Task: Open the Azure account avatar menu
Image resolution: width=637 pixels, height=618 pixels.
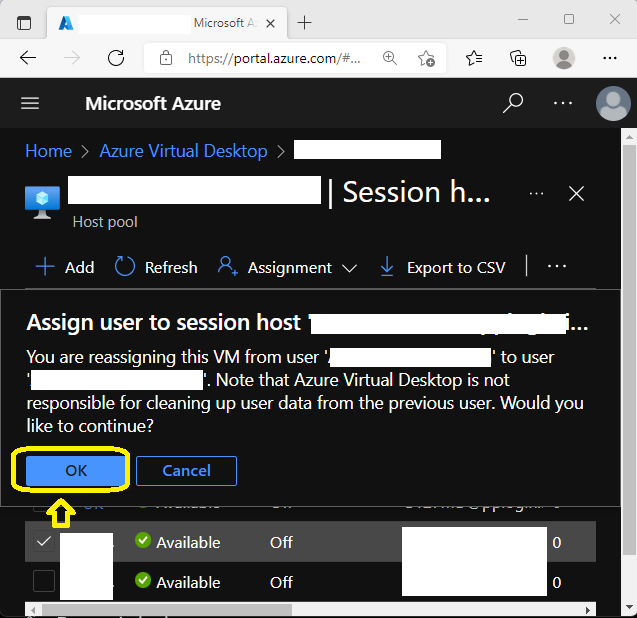Action: [613, 103]
